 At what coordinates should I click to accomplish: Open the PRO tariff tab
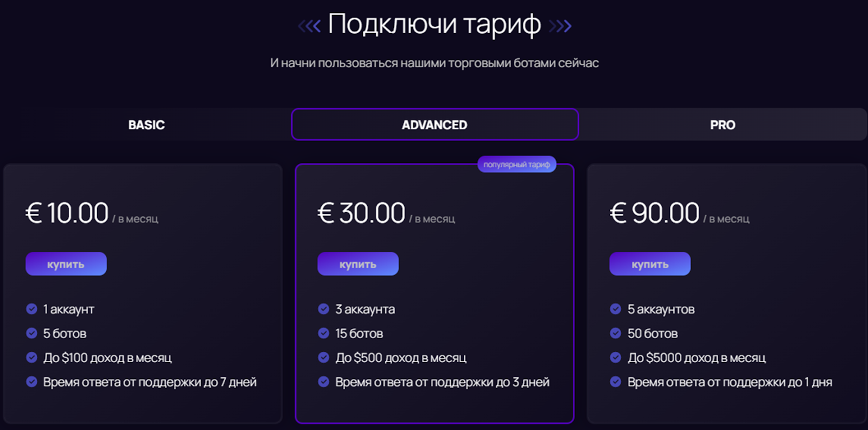click(x=723, y=125)
